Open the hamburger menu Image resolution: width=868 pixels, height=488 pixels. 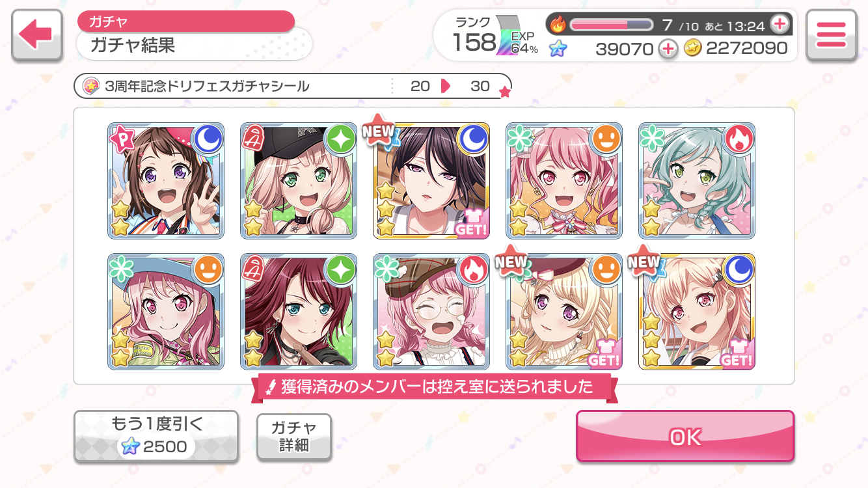pyautogui.click(x=831, y=36)
